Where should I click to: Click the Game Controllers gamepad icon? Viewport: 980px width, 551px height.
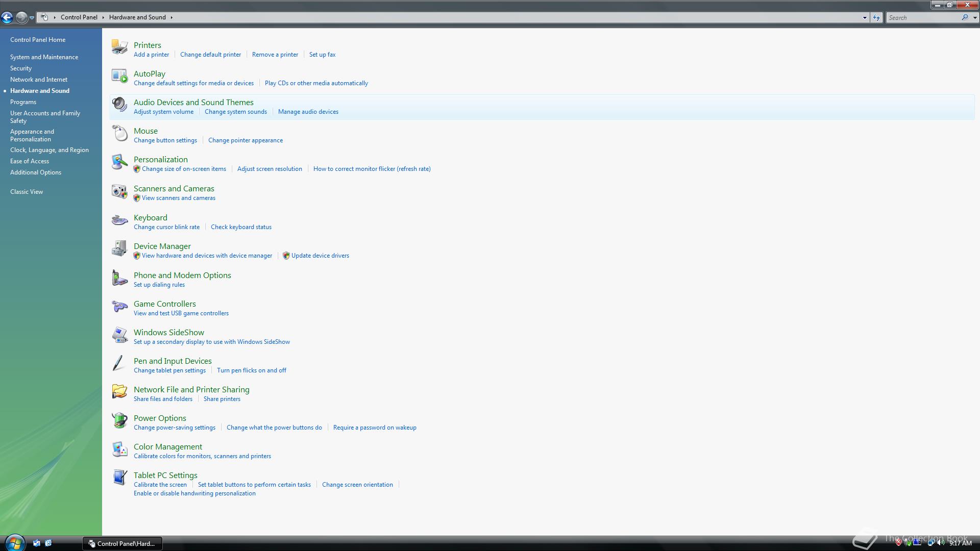[x=119, y=306]
